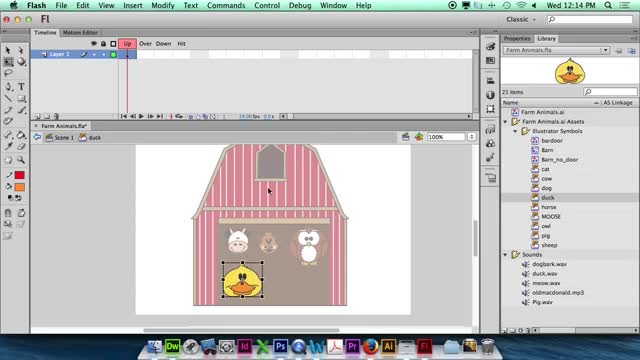
Task: Select the Eraser tool
Action: [21, 146]
